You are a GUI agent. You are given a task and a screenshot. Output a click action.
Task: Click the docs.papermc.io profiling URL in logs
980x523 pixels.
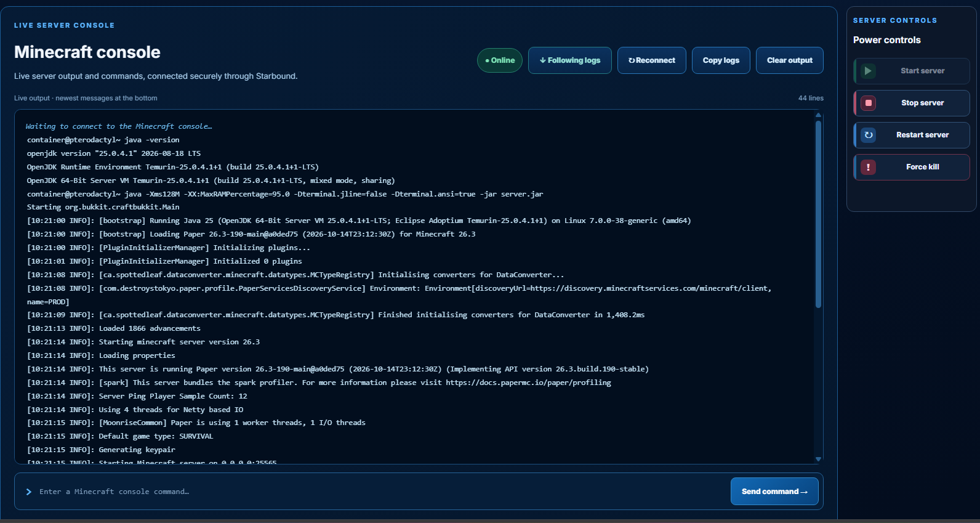coord(528,383)
